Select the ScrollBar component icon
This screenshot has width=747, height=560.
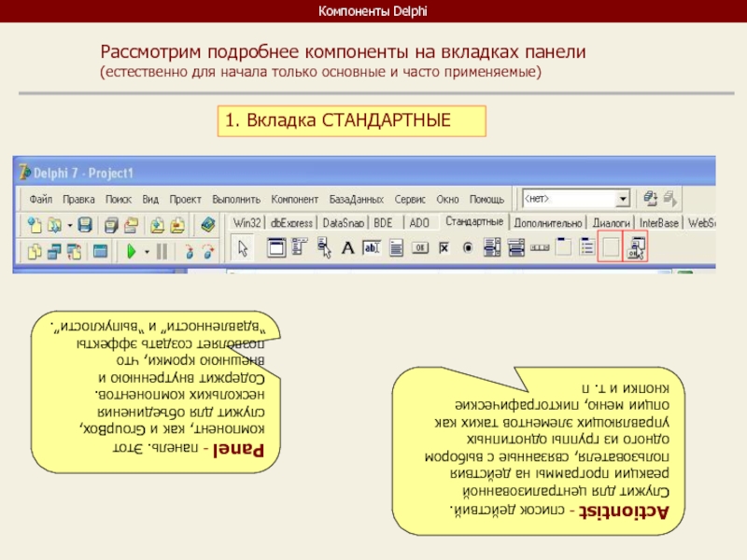(540, 248)
